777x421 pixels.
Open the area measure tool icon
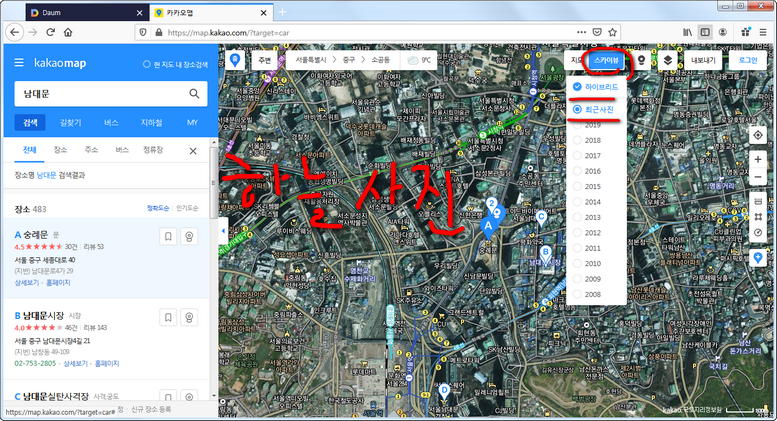(x=758, y=217)
